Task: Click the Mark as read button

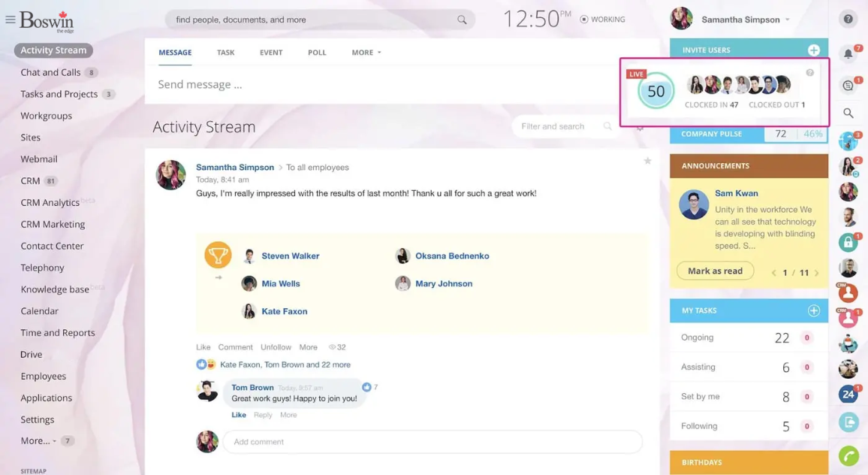Action: (x=715, y=271)
